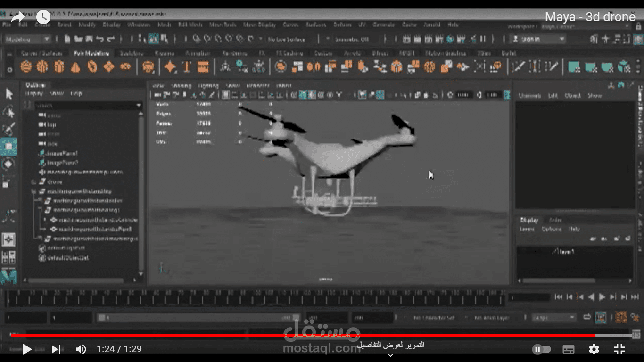Choose the Lasso select tool in the toolbox
Image resolution: width=644 pixels, height=362 pixels.
(9, 112)
